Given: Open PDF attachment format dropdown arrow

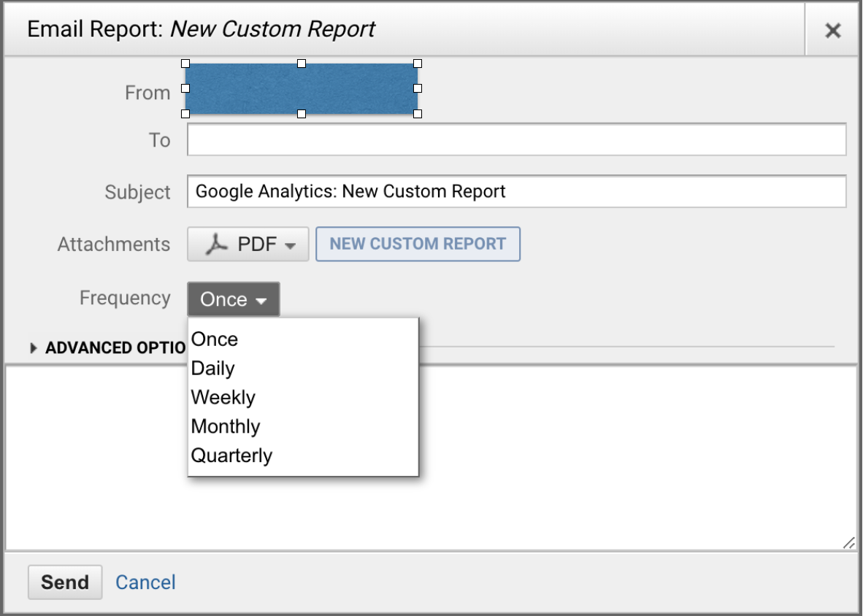Looking at the screenshot, I should [291, 245].
